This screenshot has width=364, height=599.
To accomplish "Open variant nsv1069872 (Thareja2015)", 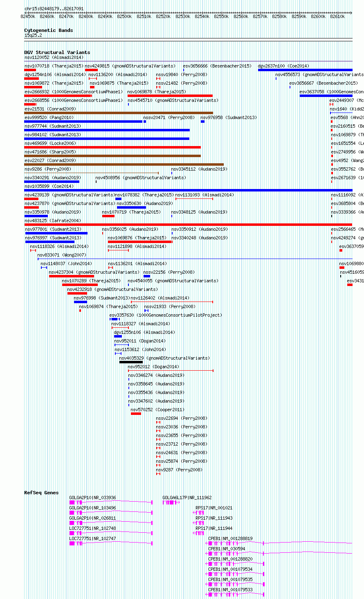I will (x=54, y=83).
